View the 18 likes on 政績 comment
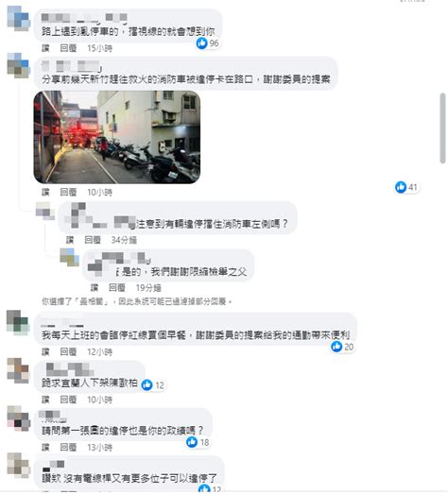This screenshot has width=448, height=494. tap(198, 442)
